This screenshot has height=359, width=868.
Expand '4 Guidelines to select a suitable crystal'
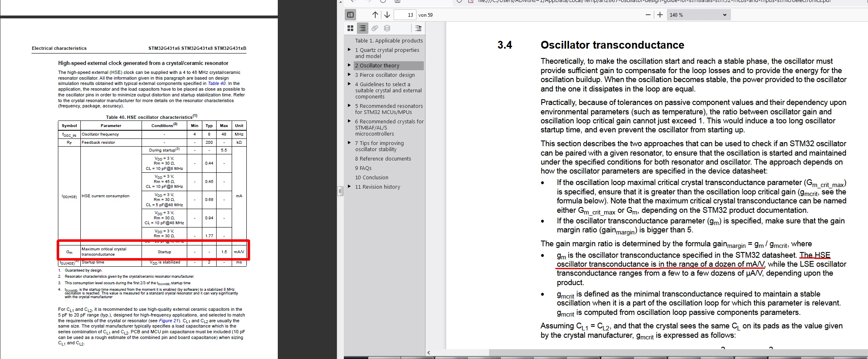(349, 84)
